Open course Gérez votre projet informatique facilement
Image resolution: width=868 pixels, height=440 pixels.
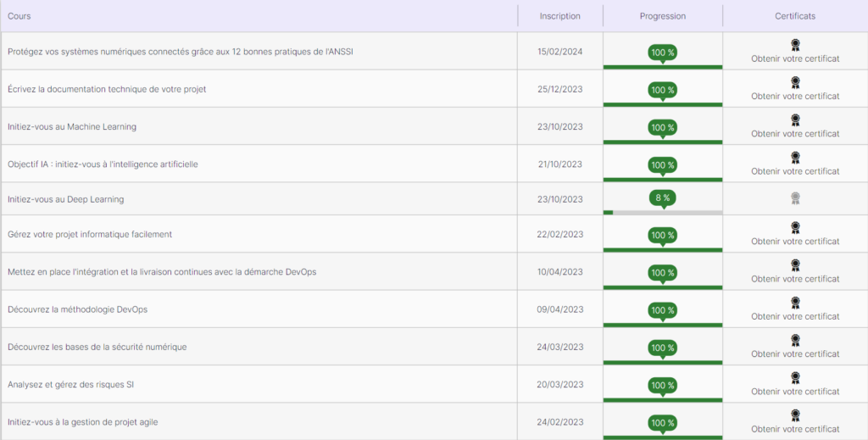tap(90, 235)
